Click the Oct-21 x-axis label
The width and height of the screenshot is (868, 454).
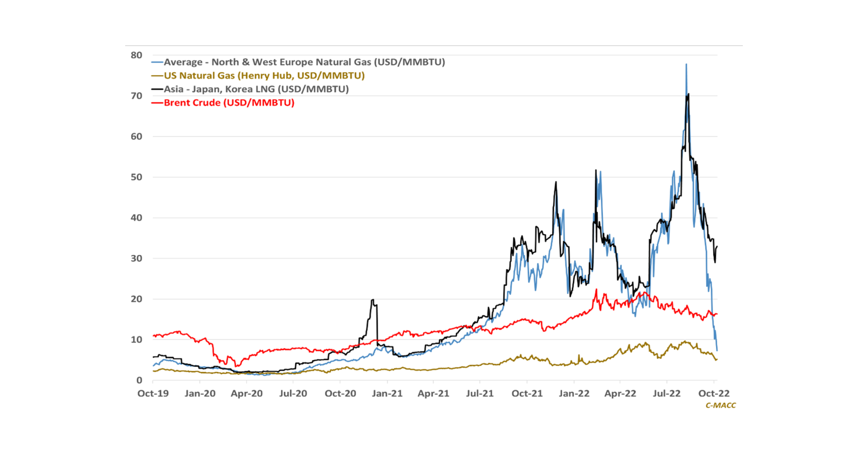click(527, 393)
